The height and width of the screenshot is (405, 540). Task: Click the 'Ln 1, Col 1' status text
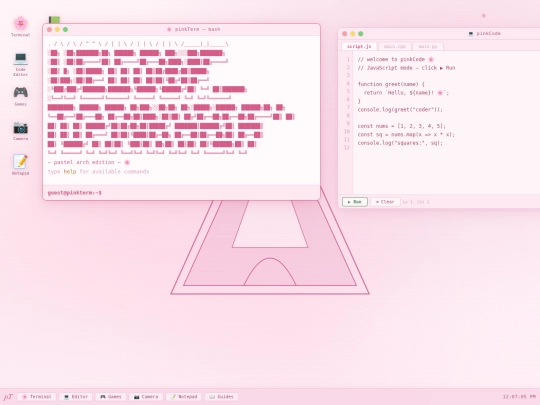click(416, 202)
